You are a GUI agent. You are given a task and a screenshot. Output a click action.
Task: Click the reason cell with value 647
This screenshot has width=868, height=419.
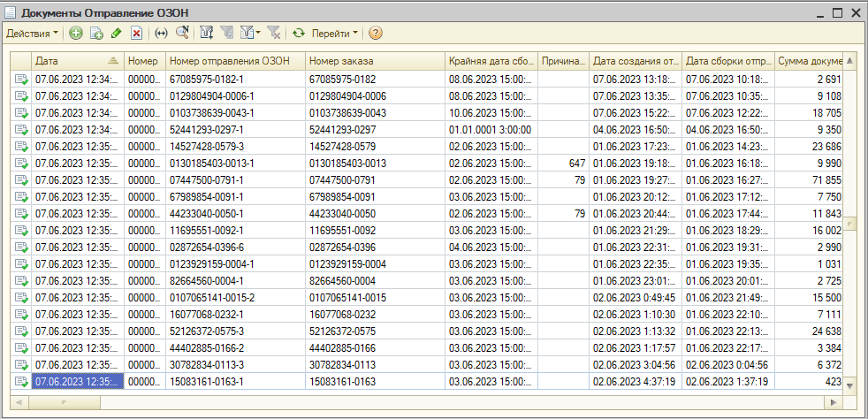point(563,164)
